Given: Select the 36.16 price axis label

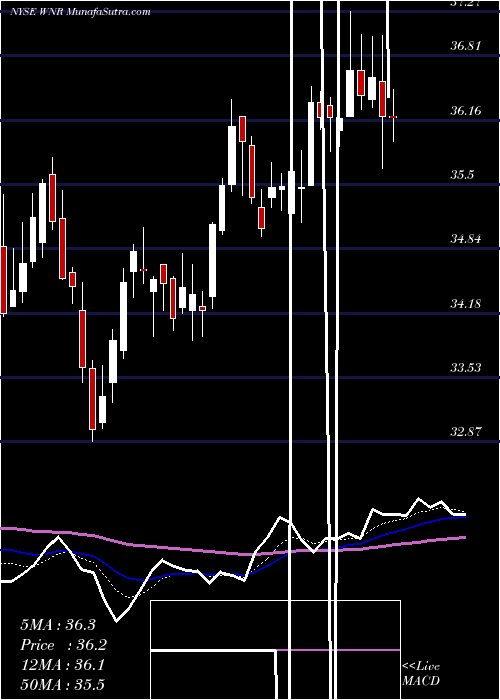Looking at the screenshot, I should (466, 110).
